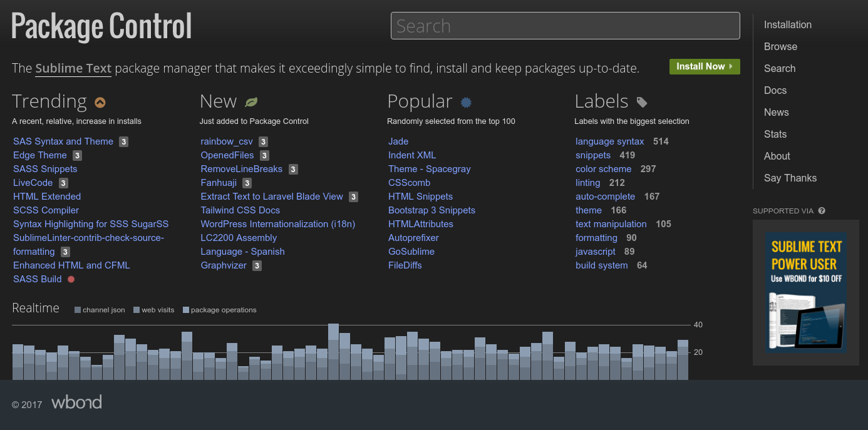Focus the Search input field

click(x=566, y=26)
